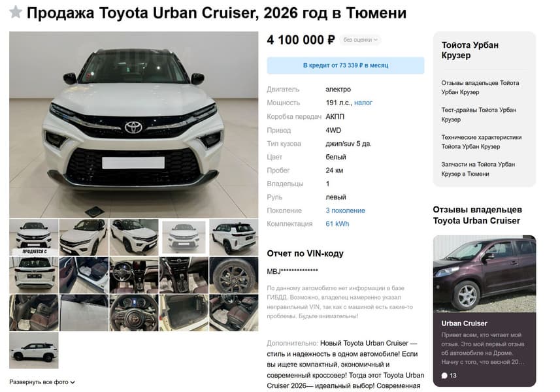
Task: Open comments bubble icon on Urban Cruiser review
Action: [x=444, y=375]
